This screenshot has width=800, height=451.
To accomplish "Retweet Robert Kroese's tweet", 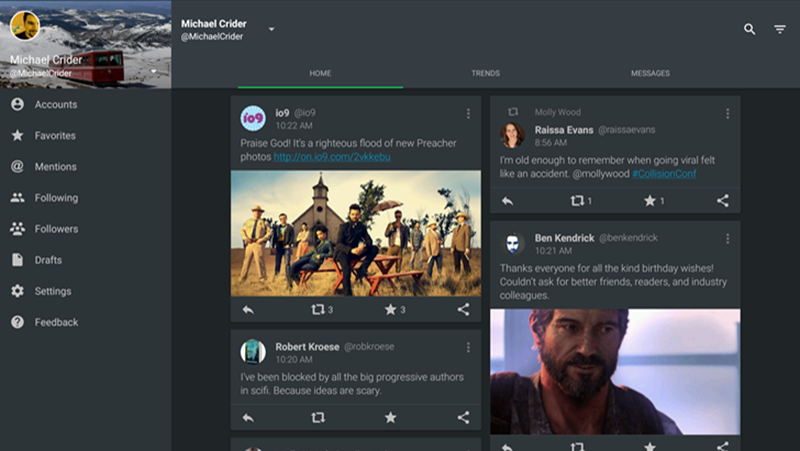I will coord(318,418).
